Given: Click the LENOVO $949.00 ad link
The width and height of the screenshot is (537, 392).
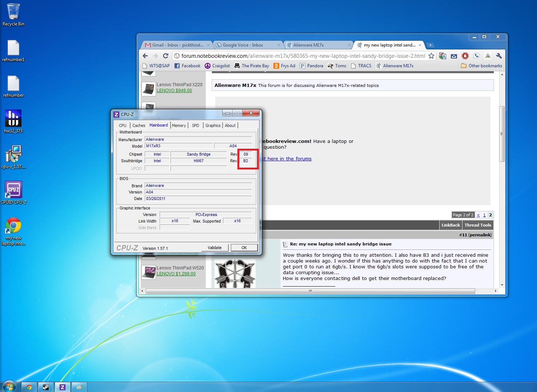Looking at the screenshot, I should 174,91.
